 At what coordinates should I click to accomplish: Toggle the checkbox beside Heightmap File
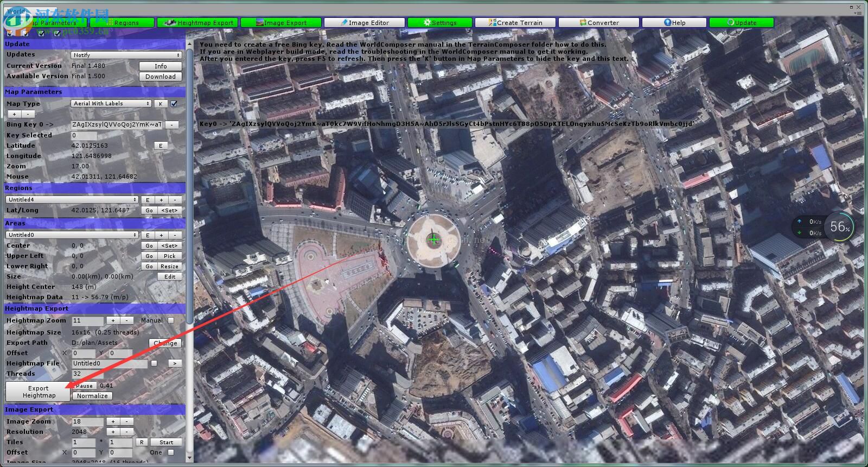pos(154,363)
